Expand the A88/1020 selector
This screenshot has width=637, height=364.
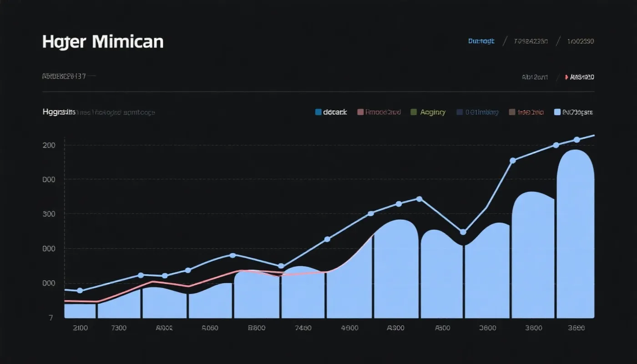(x=582, y=77)
